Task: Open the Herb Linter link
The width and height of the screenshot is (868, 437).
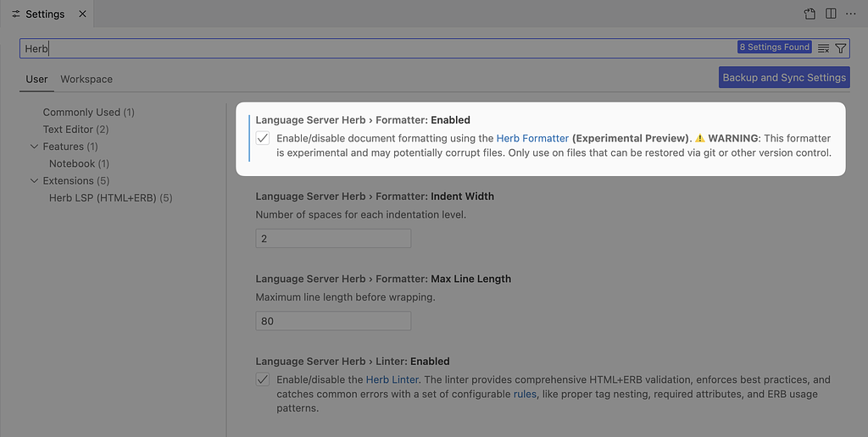Action: click(392, 379)
